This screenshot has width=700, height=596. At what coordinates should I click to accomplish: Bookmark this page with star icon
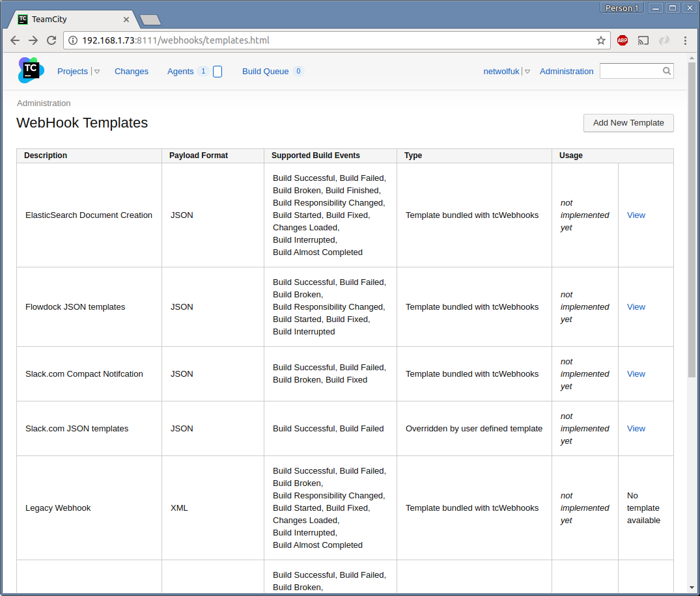(601, 40)
